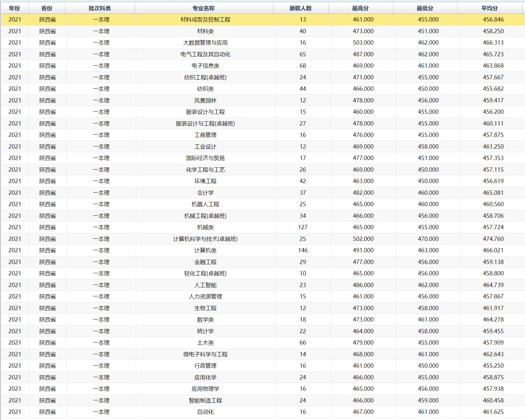The height and width of the screenshot is (420, 525).
Task: Click the 最低分 column header
Action: (x=425, y=8)
